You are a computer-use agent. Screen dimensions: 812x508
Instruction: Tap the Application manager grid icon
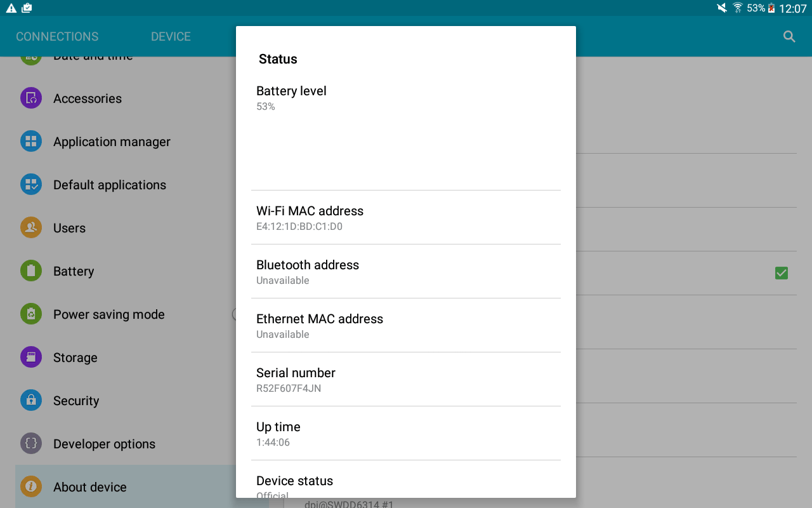point(31,141)
